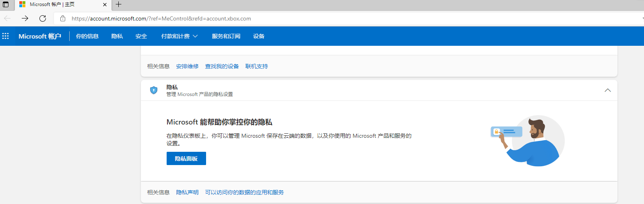This screenshot has height=204, width=644.
Task: Open the 联机支持 link
Action: tap(257, 66)
